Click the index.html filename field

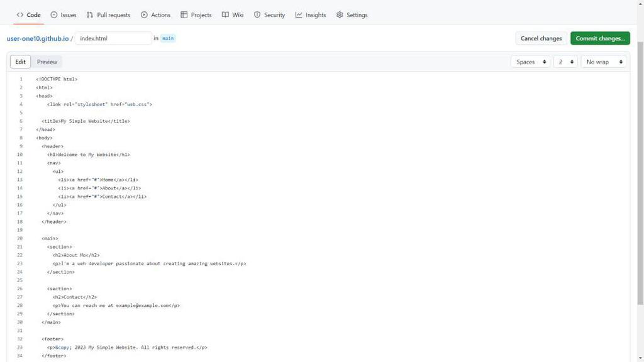click(113, 38)
